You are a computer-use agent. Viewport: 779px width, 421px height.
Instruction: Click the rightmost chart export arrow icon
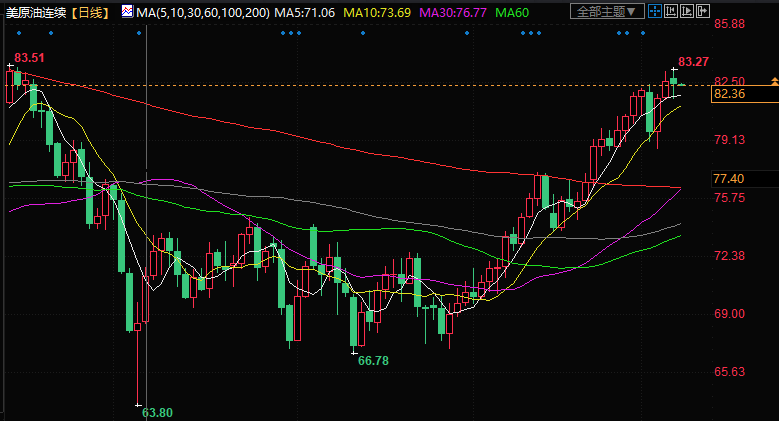click(703, 11)
